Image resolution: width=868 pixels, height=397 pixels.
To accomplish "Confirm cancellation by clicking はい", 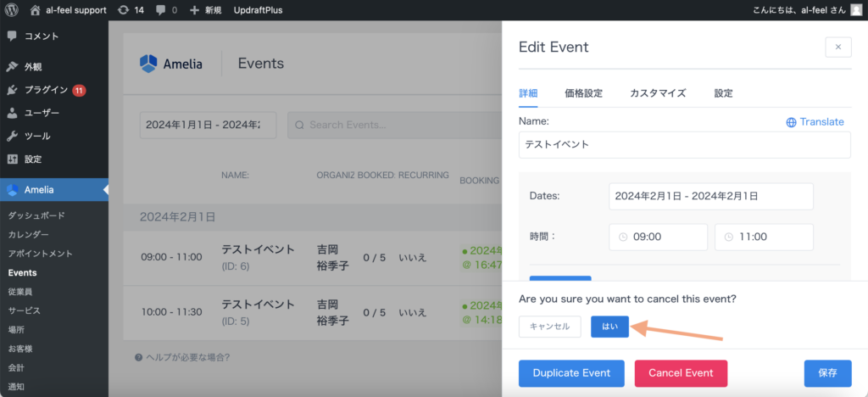I will [x=609, y=327].
